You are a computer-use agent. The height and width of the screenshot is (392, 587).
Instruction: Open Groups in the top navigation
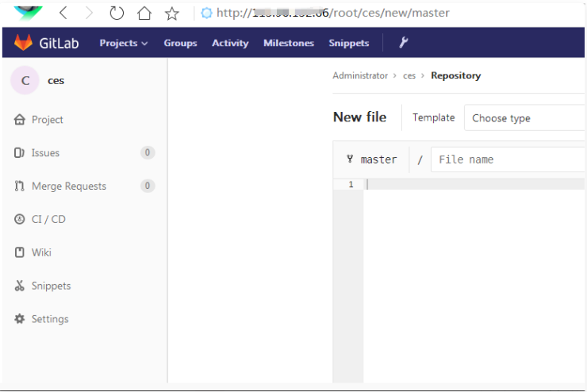(180, 43)
